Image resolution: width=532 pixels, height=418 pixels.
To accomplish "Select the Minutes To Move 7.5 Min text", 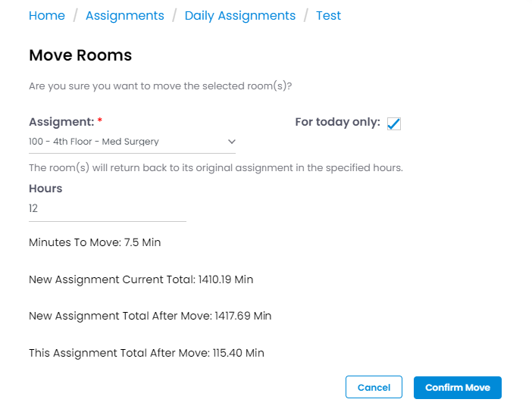I will (95, 242).
